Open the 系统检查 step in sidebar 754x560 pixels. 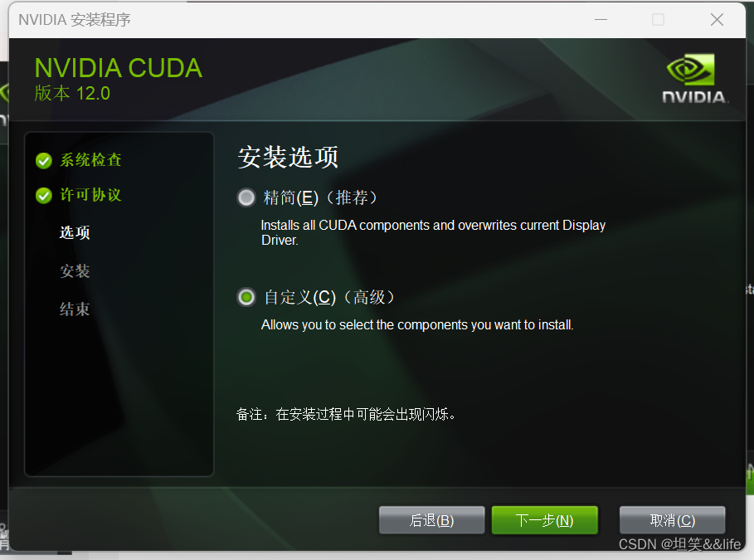coord(90,160)
